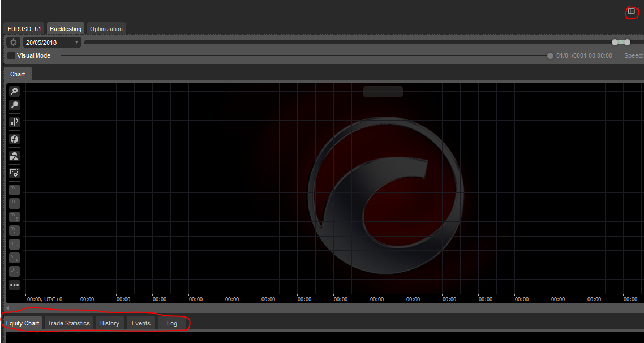Open backtesting settings gear icon
Screen dimensions: 644x343
coord(14,42)
